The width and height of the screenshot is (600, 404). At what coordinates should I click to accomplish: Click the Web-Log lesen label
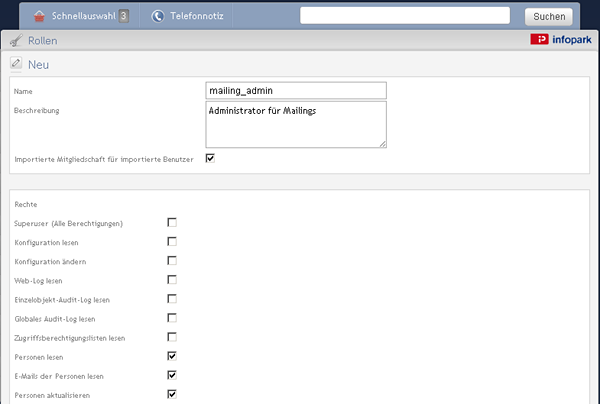point(38,281)
